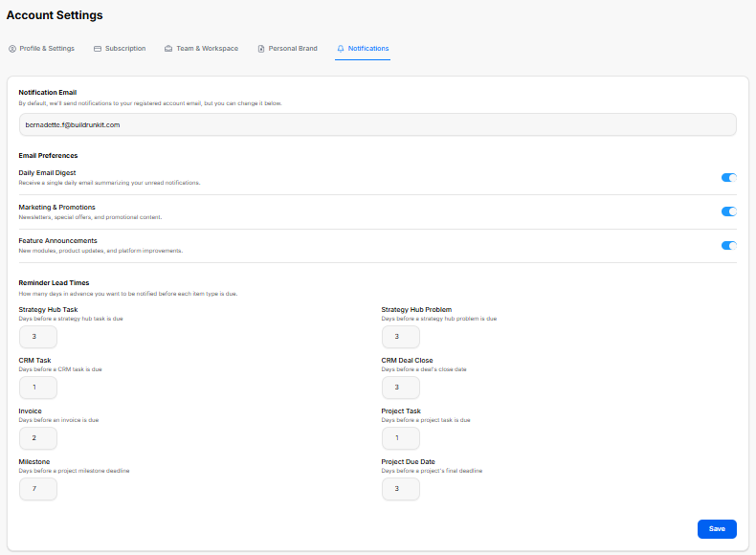Open the Personal Brand tab
The image size is (756, 555).
pos(287,49)
